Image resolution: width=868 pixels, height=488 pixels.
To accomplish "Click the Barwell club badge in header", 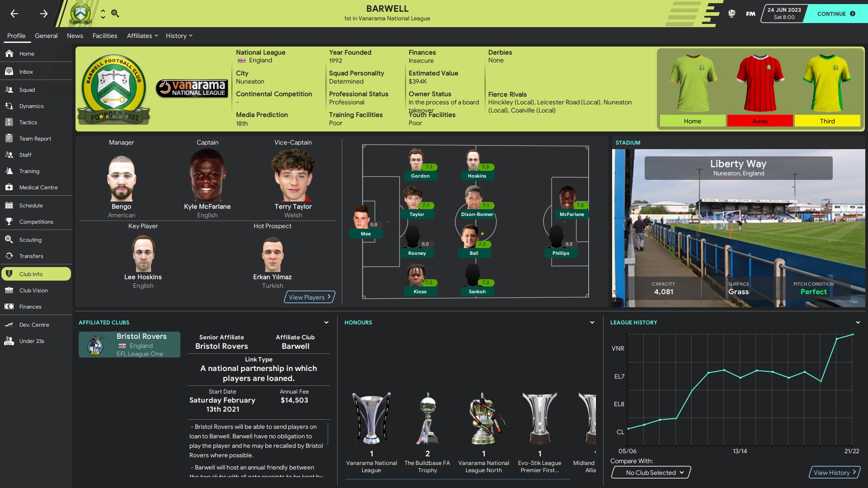I will pos(80,14).
